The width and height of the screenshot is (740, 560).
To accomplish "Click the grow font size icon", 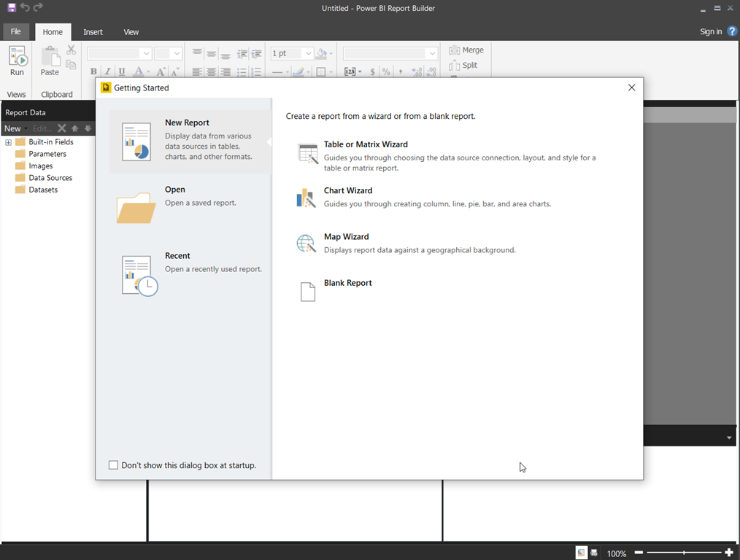I will click(161, 71).
